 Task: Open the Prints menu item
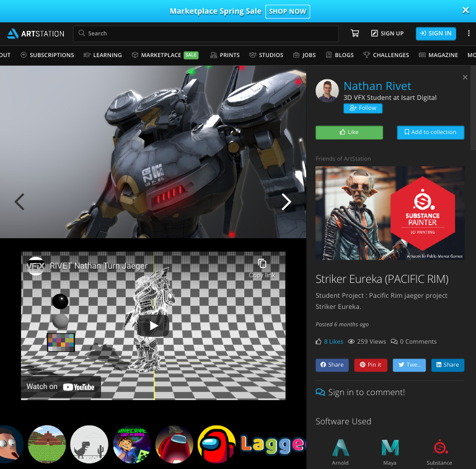point(225,55)
